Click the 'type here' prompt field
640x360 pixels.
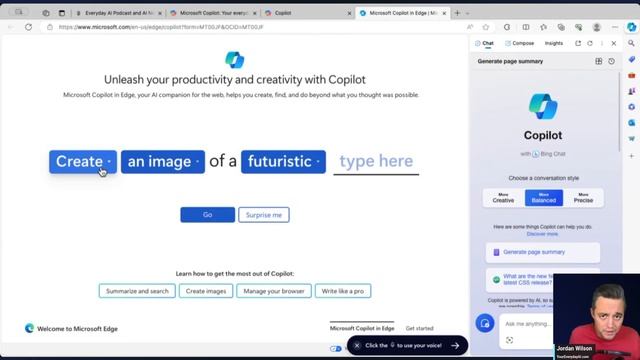pyautogui.click(x=376, y=162)
